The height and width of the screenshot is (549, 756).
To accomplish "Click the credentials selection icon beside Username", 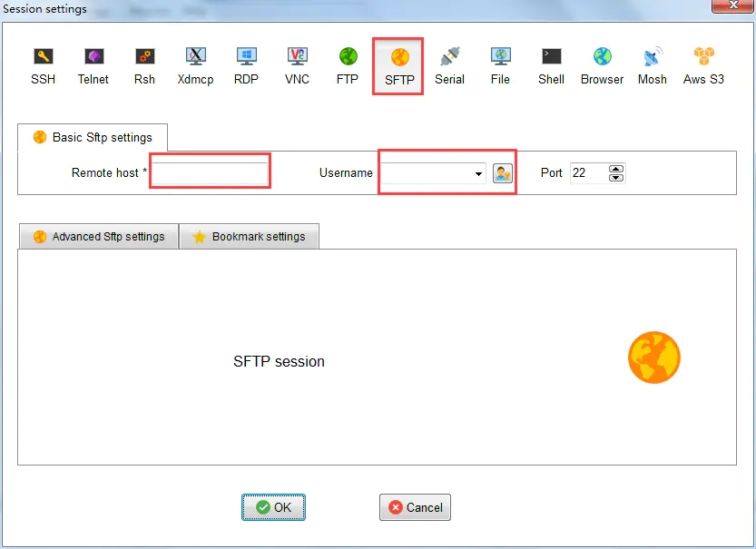I will [x=503, y=172].
